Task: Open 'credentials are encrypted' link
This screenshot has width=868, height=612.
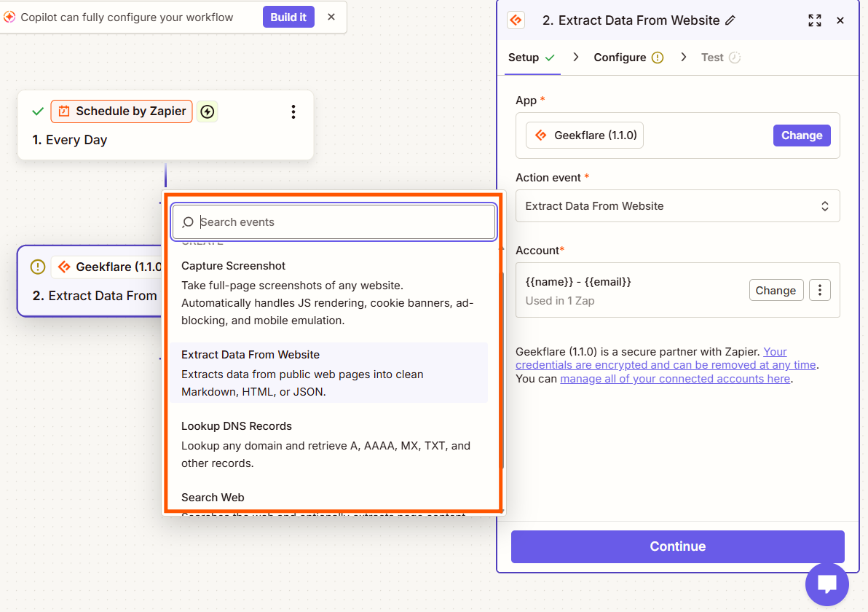Action: point(666,365)
